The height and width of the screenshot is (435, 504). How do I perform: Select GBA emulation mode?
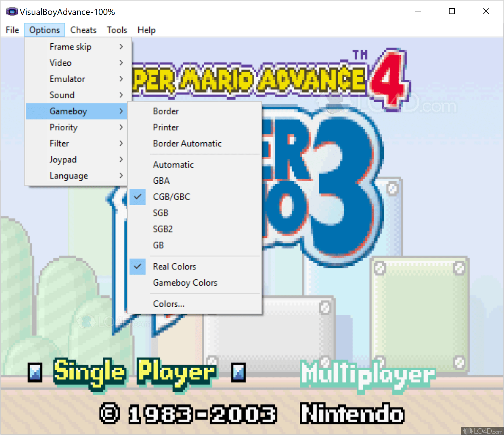pyautogui.click(x=161, y=181)
